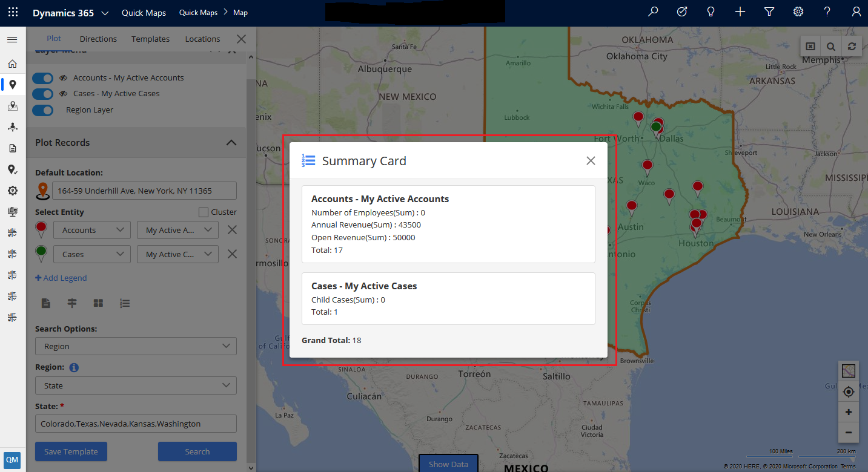
Task: Refresh the map using the refresh icon
Action: click(852, 46)
